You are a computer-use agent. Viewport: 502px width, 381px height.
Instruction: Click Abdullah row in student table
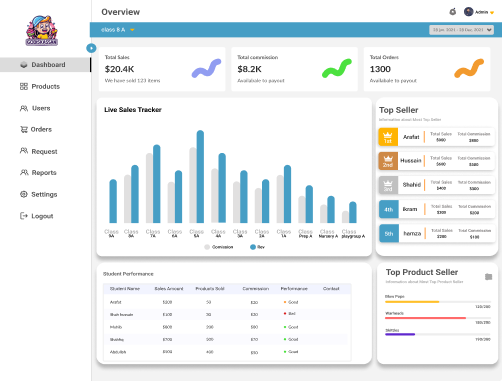click(x=227, y=352)
